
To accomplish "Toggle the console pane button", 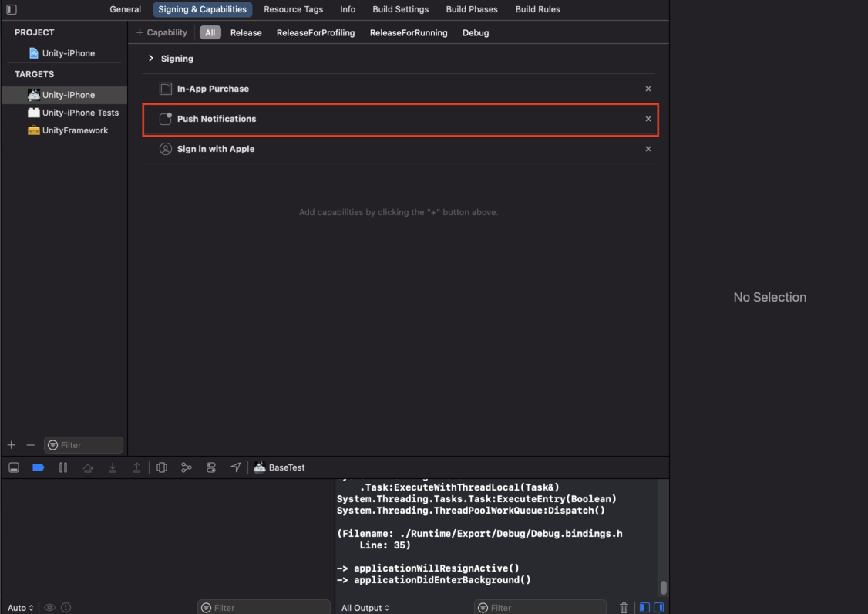I will tap(659, 607).
